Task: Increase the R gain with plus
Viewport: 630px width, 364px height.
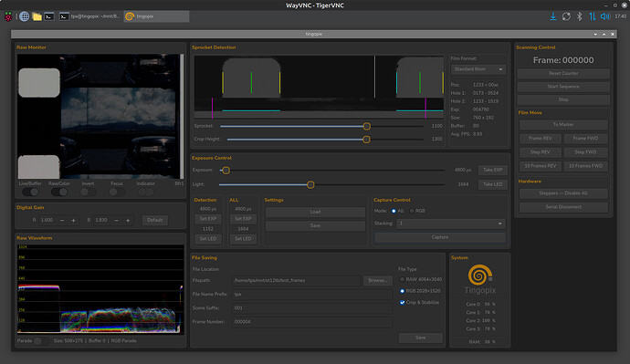Action: click(x=74, y=221)
